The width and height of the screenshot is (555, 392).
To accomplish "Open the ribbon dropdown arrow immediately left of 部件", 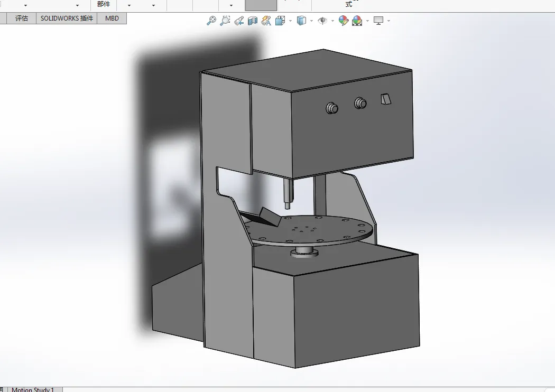I will (77, 5).
